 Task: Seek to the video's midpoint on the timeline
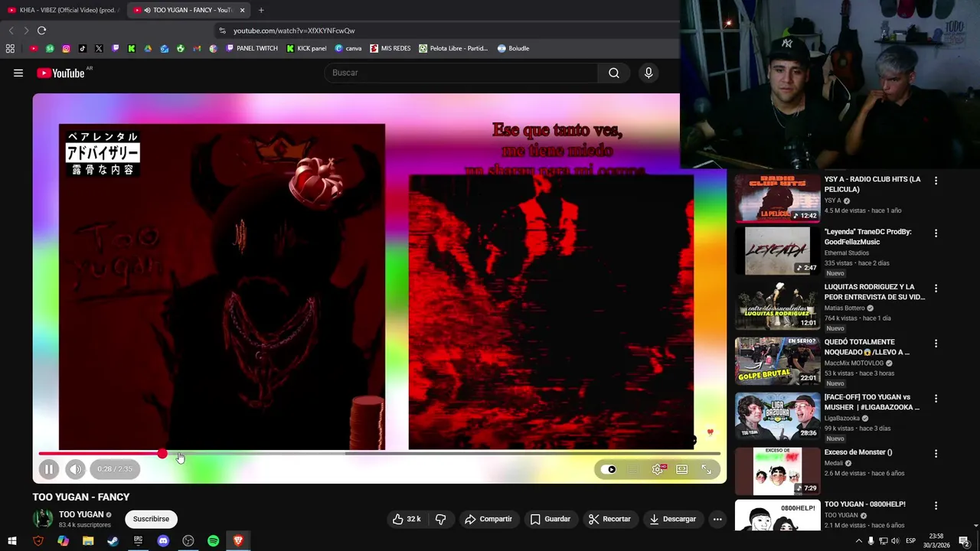click(380, 454)
